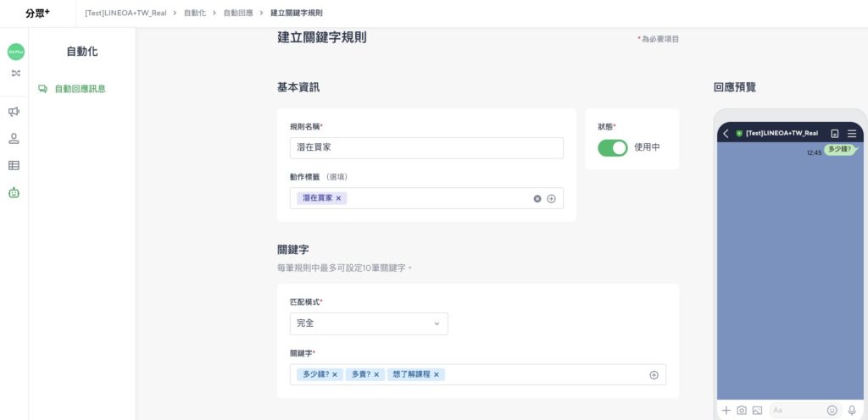Viewport: 868px width, 420px height.
Task: Remove the 潛在買家 action tag
Action: [x=338, y=198]
